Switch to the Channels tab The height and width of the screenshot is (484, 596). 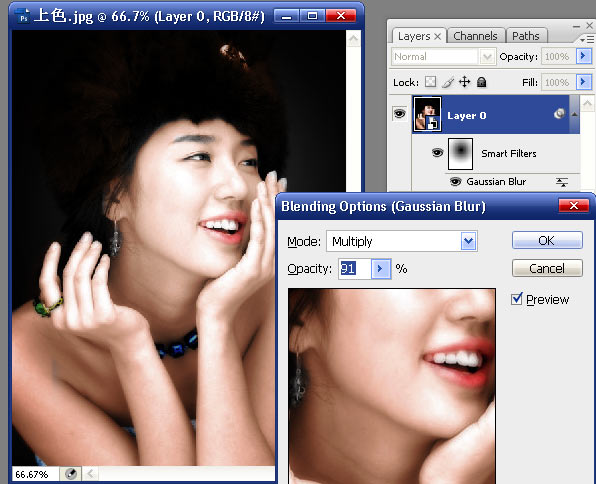[x=476, y=36]
